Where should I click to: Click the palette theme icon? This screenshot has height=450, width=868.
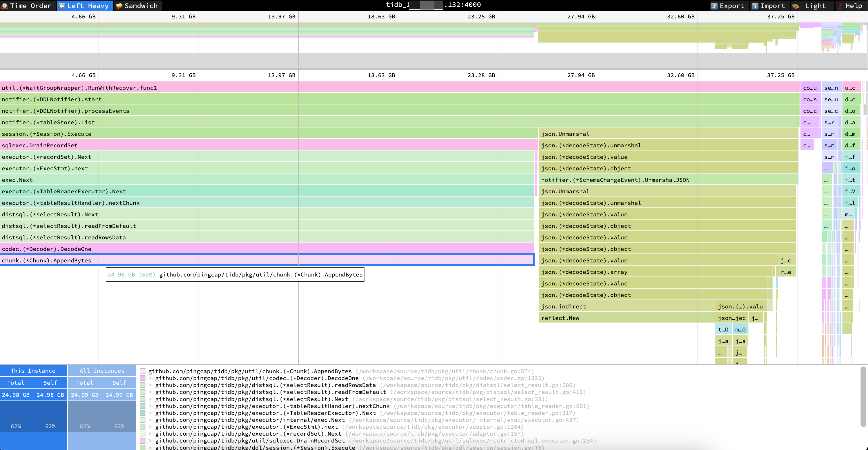coord(796,6)
